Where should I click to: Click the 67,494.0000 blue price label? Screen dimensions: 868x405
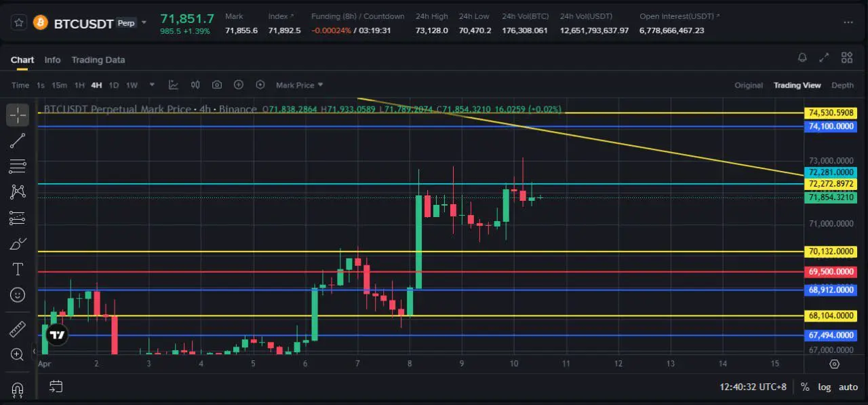click(x=831, y=335)
